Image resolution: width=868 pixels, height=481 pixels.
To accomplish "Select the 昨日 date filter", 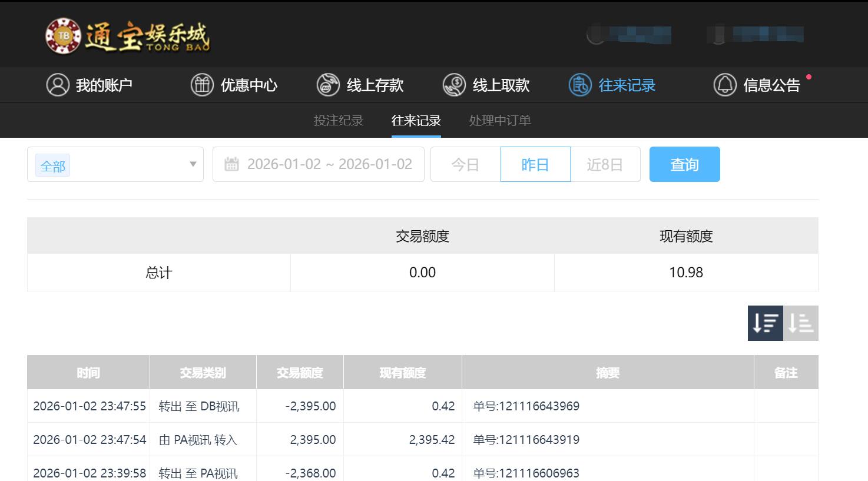I will tap(535, 164).
